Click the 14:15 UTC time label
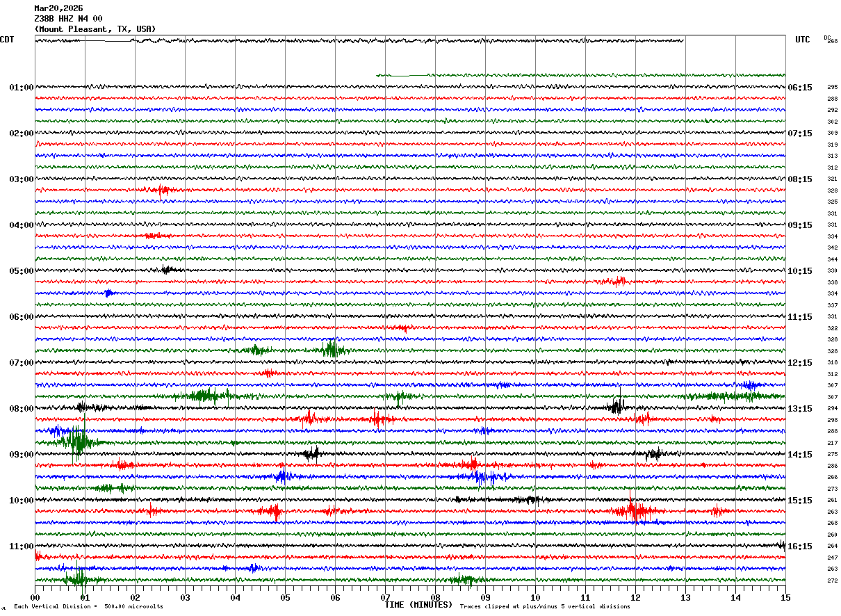This screenshot has width=841, height=616. pyautogui.click(x=800, y=455)
